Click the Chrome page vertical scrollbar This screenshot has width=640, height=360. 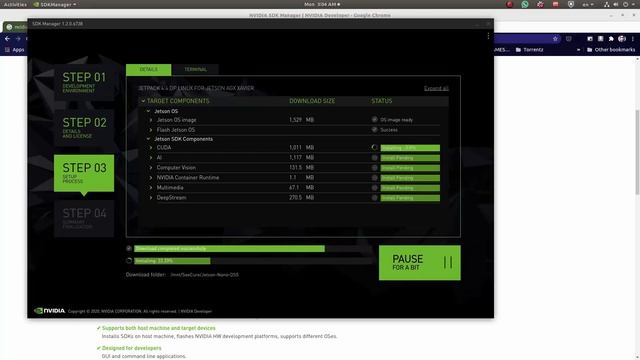(637, 152)
